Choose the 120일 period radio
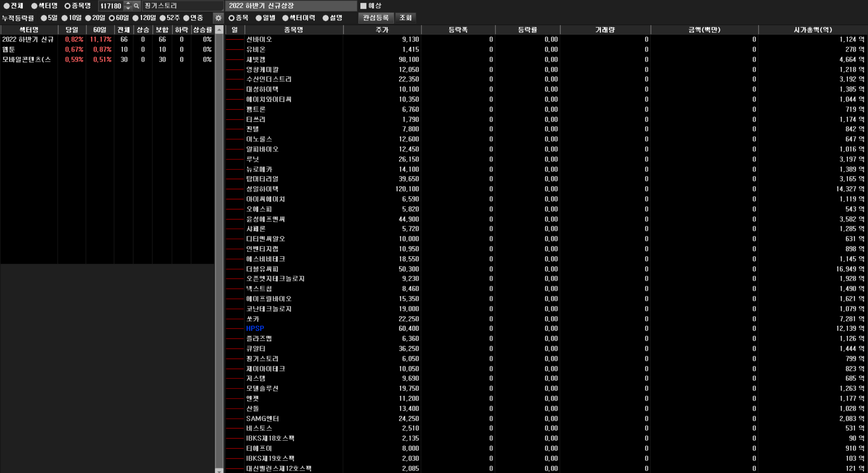The height and width of the screenshot is (473, 868). (136, 18)
